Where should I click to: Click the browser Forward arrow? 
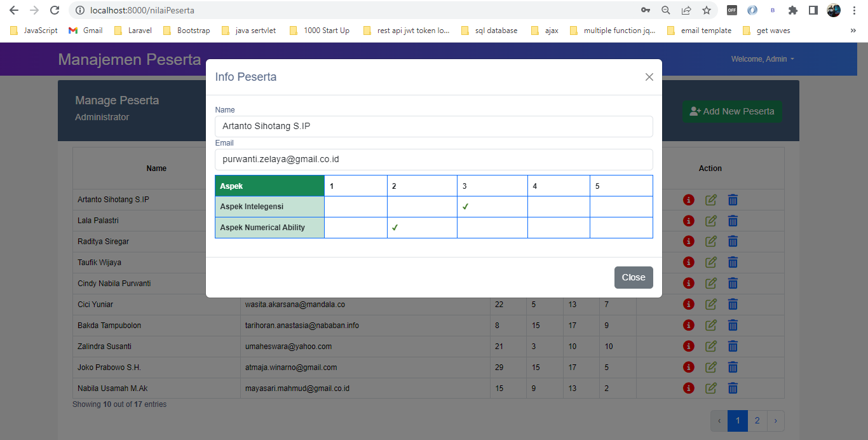(34, 10)
